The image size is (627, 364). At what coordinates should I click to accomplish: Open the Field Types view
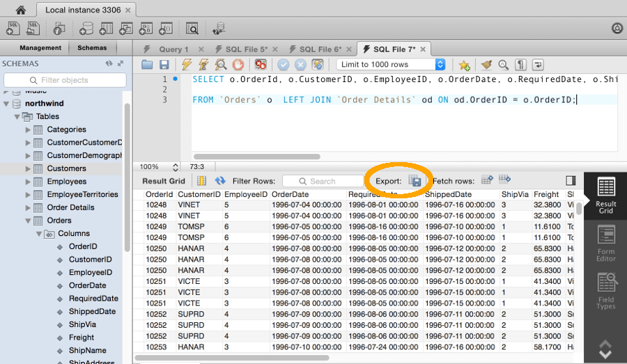point(606,292)
